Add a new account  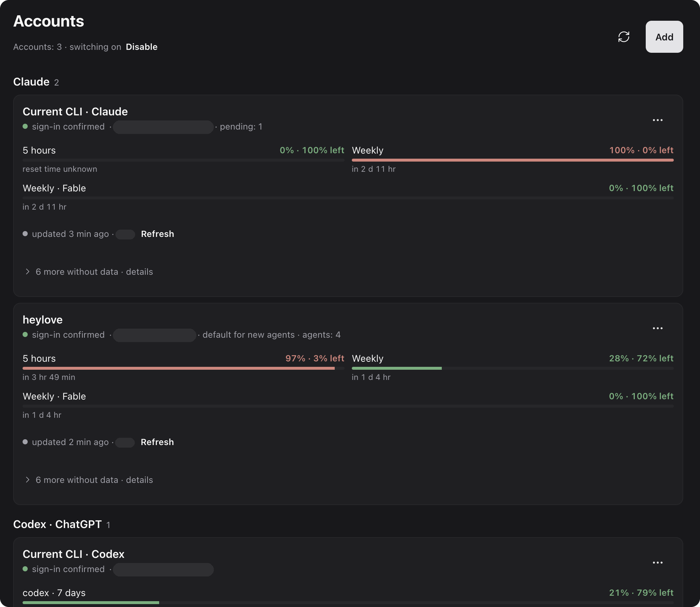point(664,37)
